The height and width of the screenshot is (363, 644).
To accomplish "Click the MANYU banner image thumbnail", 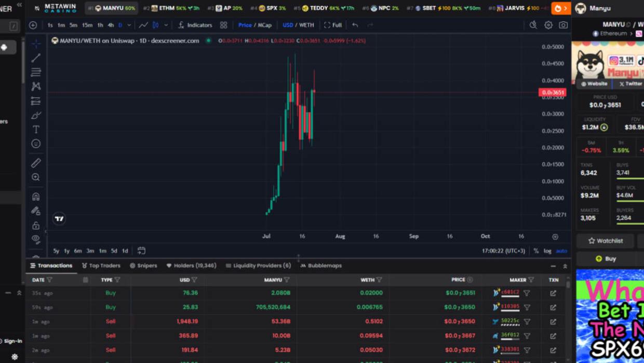I will click(x=608, y=60).
